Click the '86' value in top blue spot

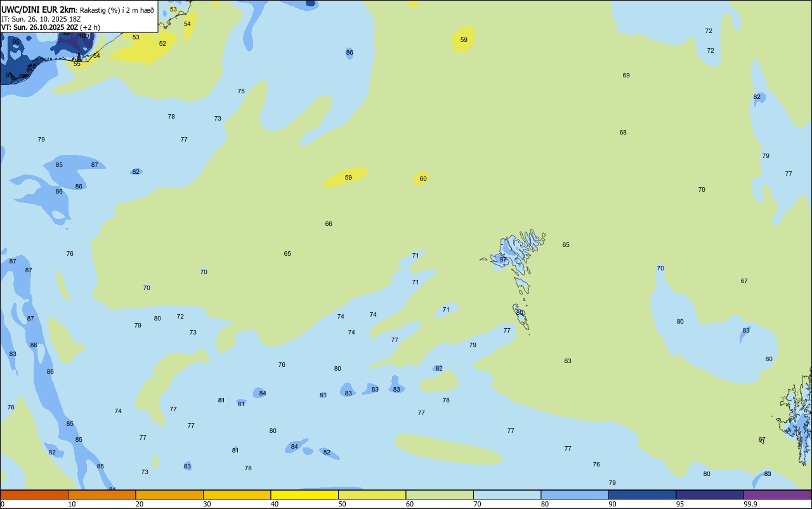[350, 53]
